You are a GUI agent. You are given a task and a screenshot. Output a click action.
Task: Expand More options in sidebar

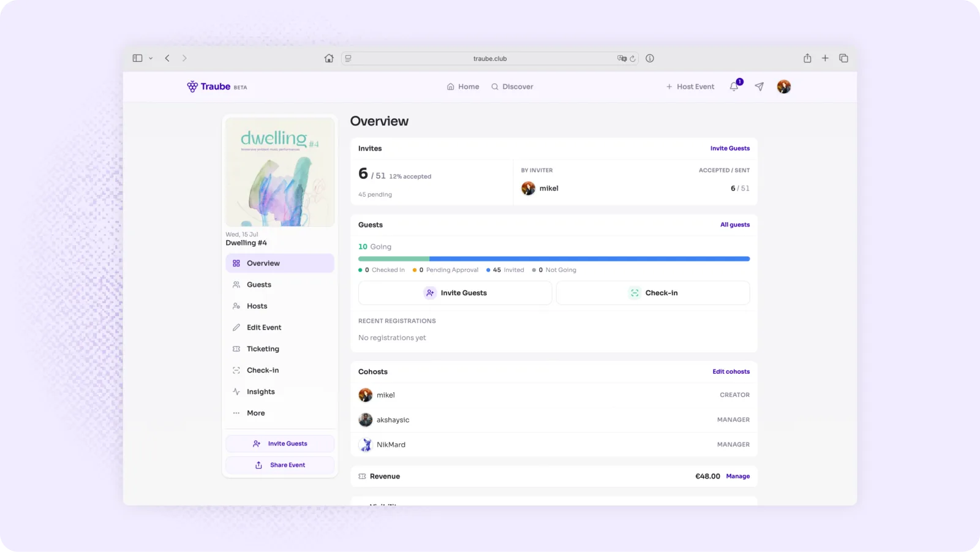pos(280,414)
